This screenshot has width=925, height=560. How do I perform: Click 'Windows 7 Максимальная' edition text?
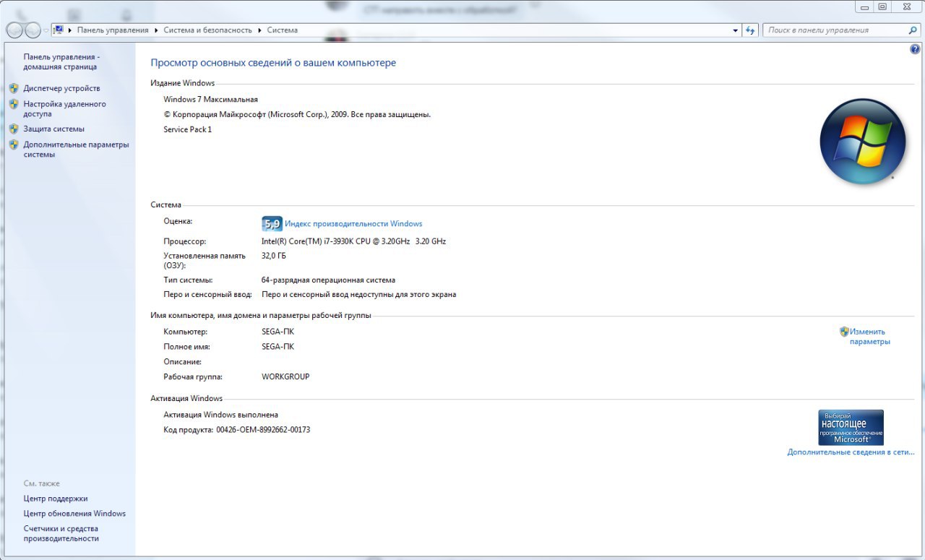coord(210,100)
